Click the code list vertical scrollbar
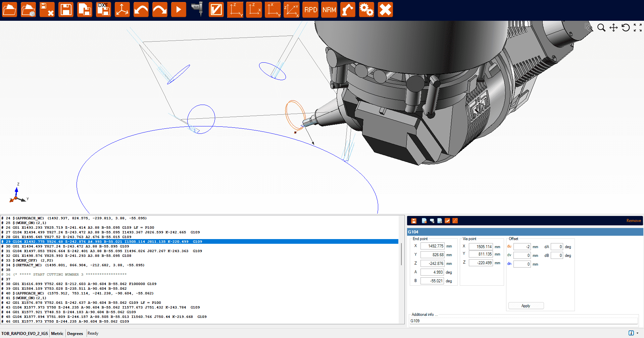 [x=401, y=254]
